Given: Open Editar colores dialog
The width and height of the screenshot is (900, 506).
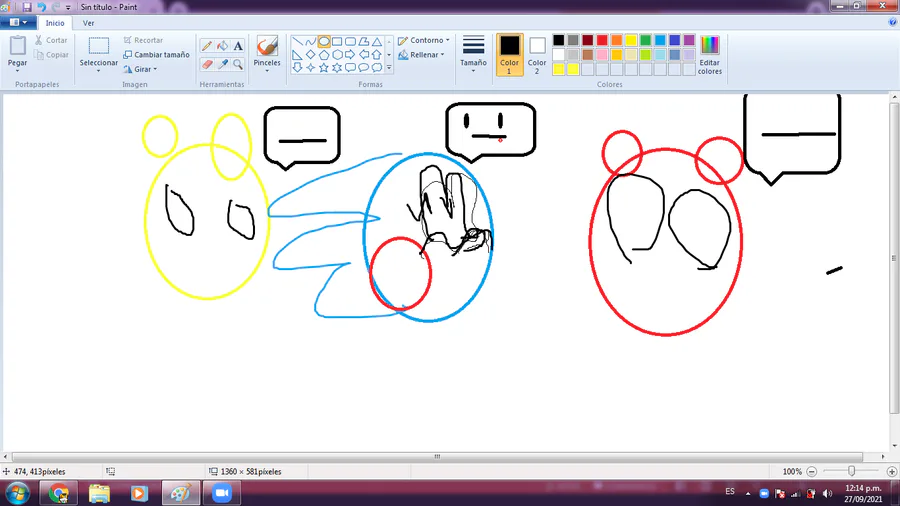Looking at the screenshot, I should 709,55.
